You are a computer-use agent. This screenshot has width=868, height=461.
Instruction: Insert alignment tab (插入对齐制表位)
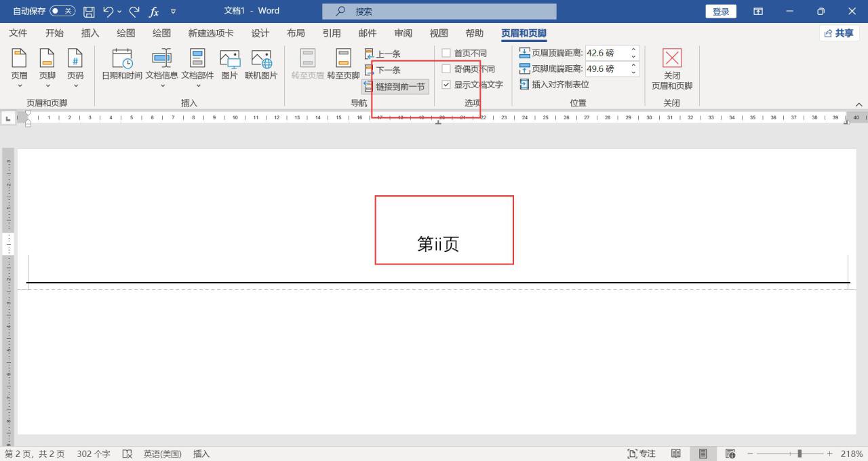554,85
